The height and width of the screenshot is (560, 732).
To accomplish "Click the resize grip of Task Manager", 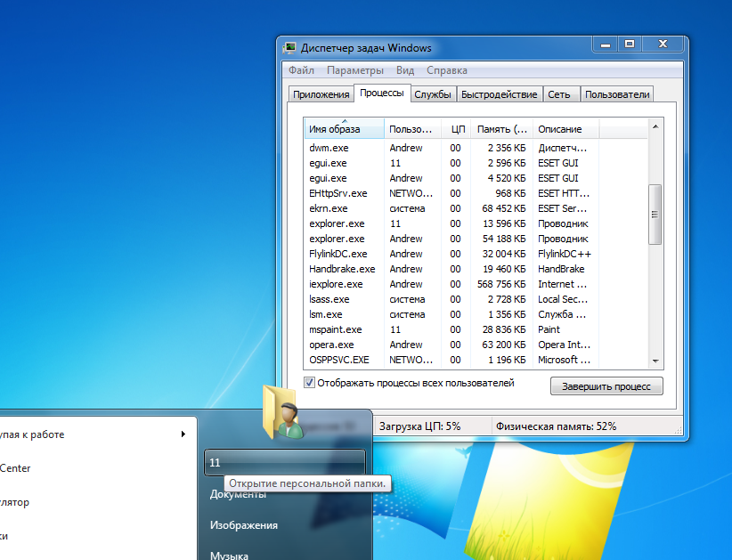I will [x=679, y=431].
